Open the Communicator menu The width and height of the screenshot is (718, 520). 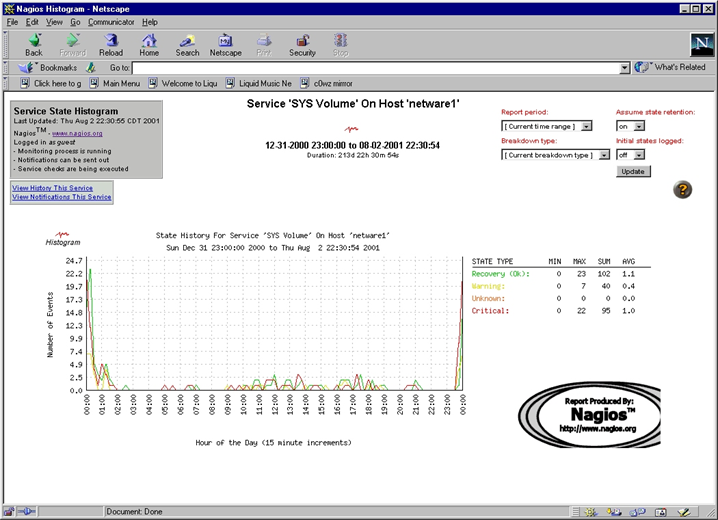click(x=110, y=22)
